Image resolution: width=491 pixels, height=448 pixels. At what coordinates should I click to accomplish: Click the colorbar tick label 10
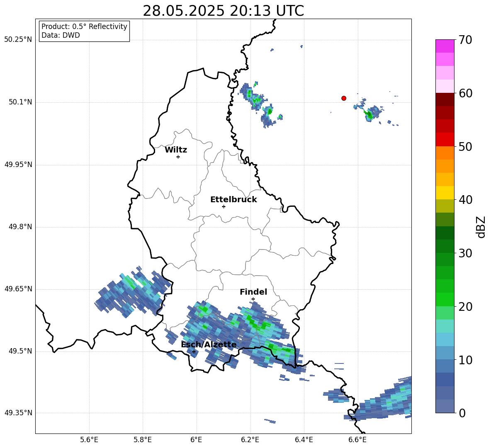click(x=465, y=360)
